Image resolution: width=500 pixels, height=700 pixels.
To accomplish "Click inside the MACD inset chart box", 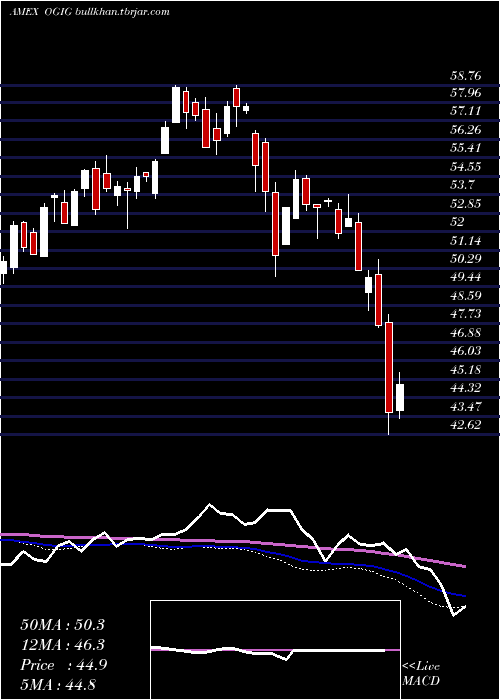I will [275, 650].
